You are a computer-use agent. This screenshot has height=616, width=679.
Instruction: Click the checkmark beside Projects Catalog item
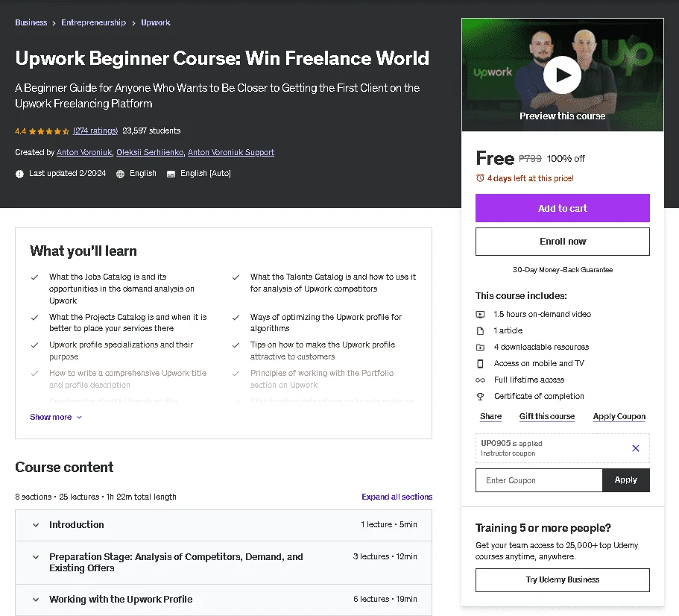[x=34, y=318]
